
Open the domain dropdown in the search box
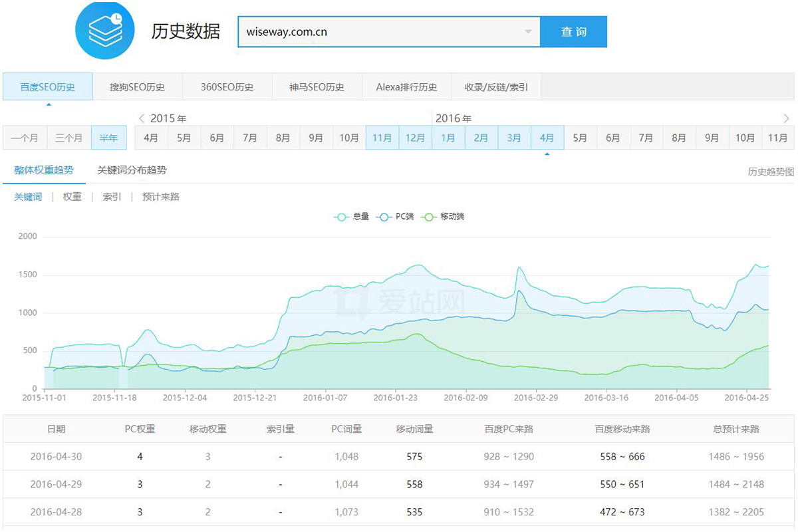[x=529, y=31]
